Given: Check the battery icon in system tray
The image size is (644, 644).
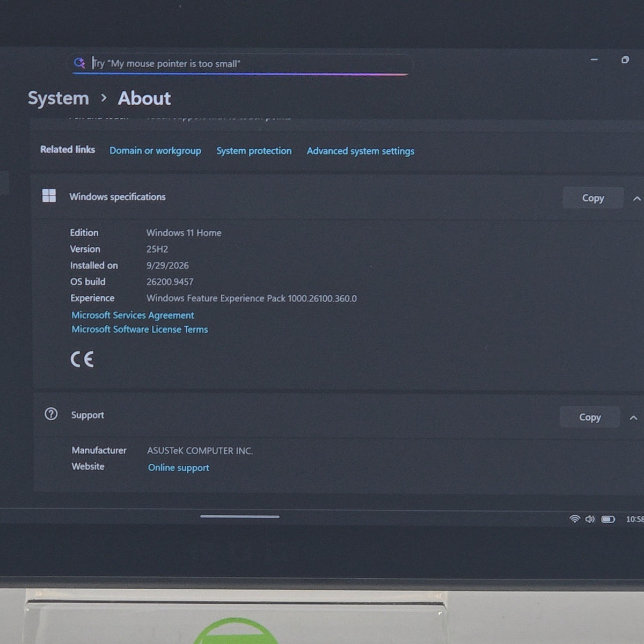Looking at the screenshot, I should (x=608, y=519).
